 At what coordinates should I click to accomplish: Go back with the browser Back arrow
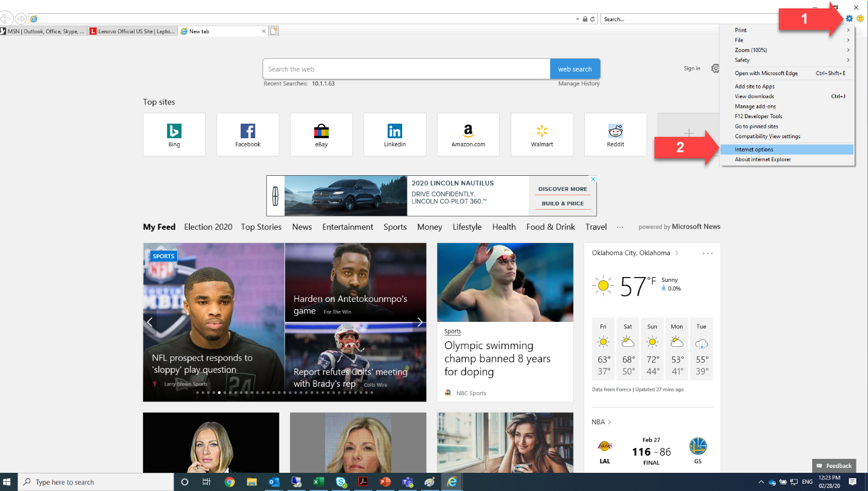(7, 19)
